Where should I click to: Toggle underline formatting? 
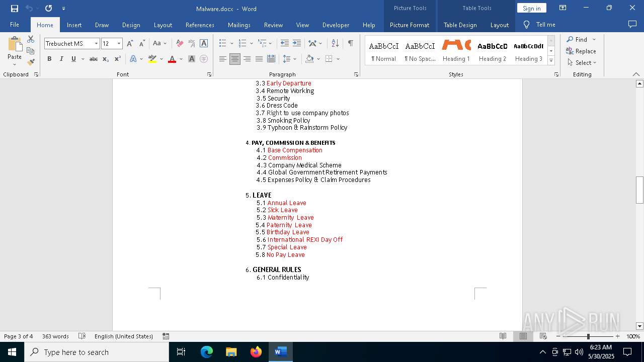(x=73, y=59)
